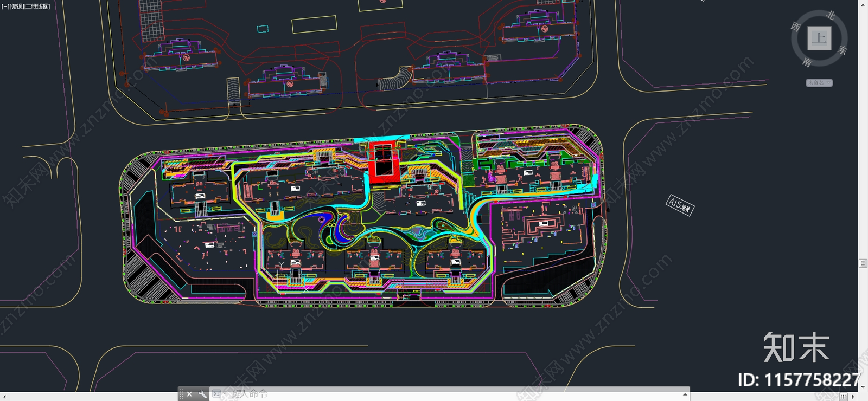Click the 键入命令 command input field
Viewport: 868px width, 401px height.
[x=450, y=394]
